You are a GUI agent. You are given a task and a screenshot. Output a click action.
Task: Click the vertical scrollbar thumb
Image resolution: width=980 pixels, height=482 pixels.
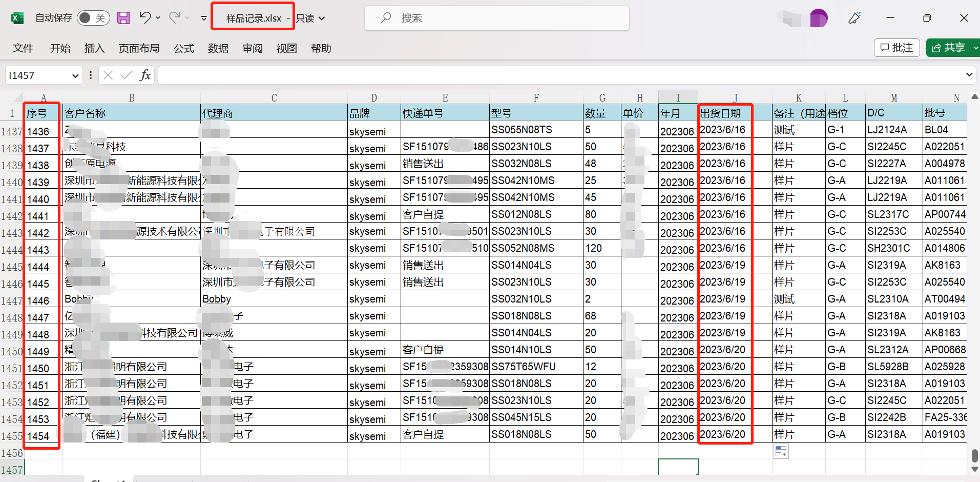pos(975,456)
